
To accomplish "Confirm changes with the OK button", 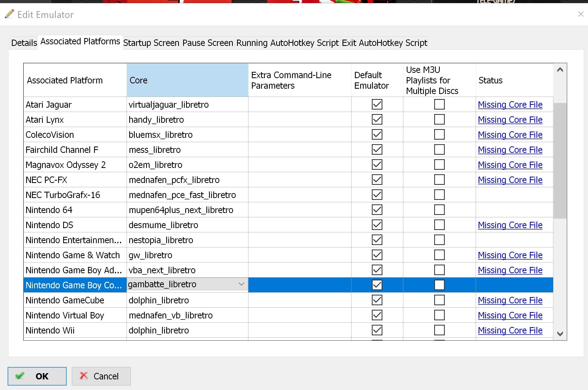I will coord(37,376).
